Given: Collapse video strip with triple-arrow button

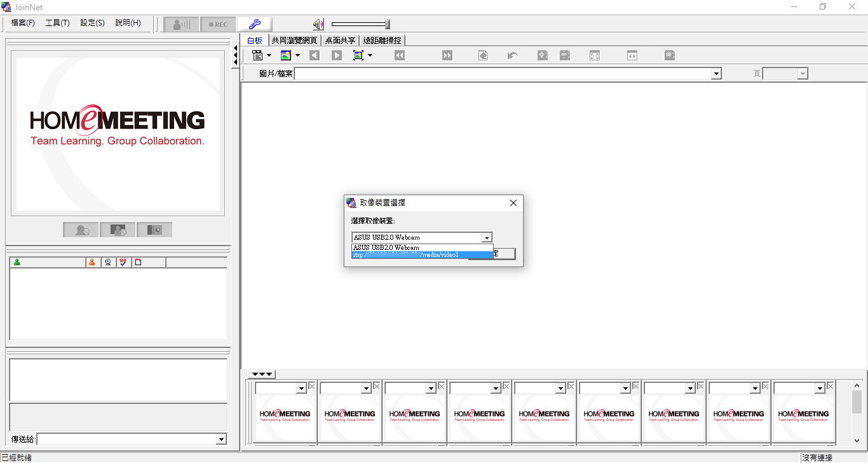Looking at the screenshot, I should pyautogui.click(x=261, y=374).
